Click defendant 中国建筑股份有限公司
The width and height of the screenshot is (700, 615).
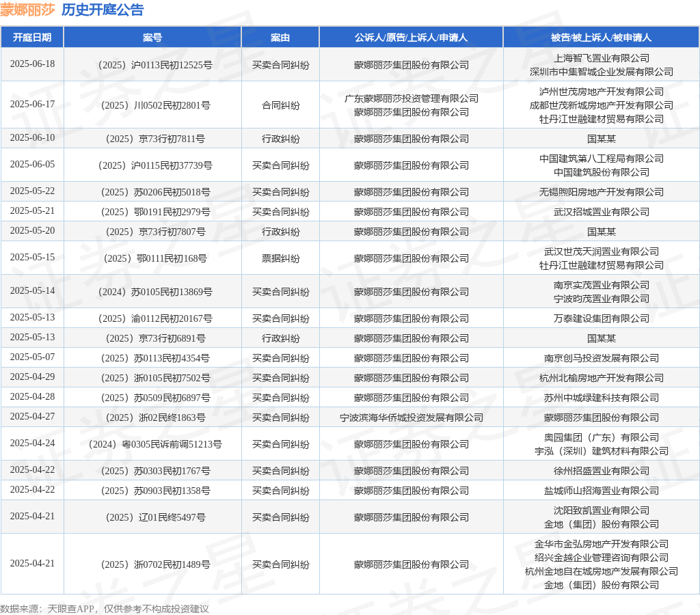pos(602,172)
